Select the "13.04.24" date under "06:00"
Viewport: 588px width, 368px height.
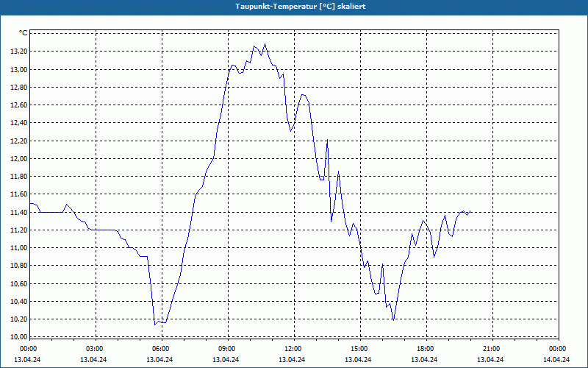[159, 359]
